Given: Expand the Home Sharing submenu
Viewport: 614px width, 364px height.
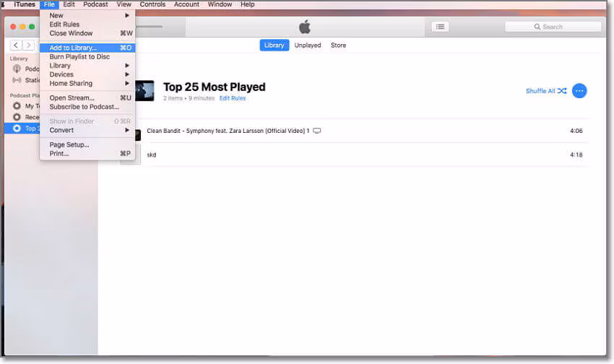Looking at the screenshot, I should tap(87, 83).
